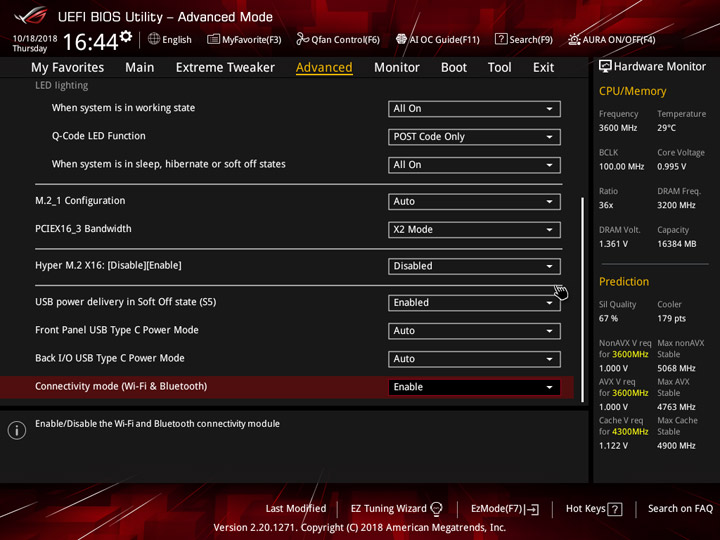Image resolution: width=720 pixels, height=540 pixels.
Task: Click the 5068 MHz Max nonAVX value
Action: [676, 368]
